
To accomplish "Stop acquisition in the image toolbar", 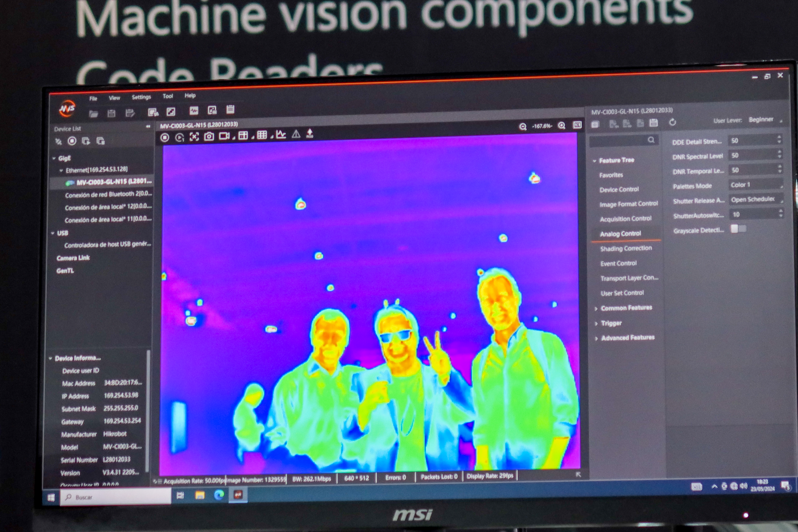I will point(165,137).
